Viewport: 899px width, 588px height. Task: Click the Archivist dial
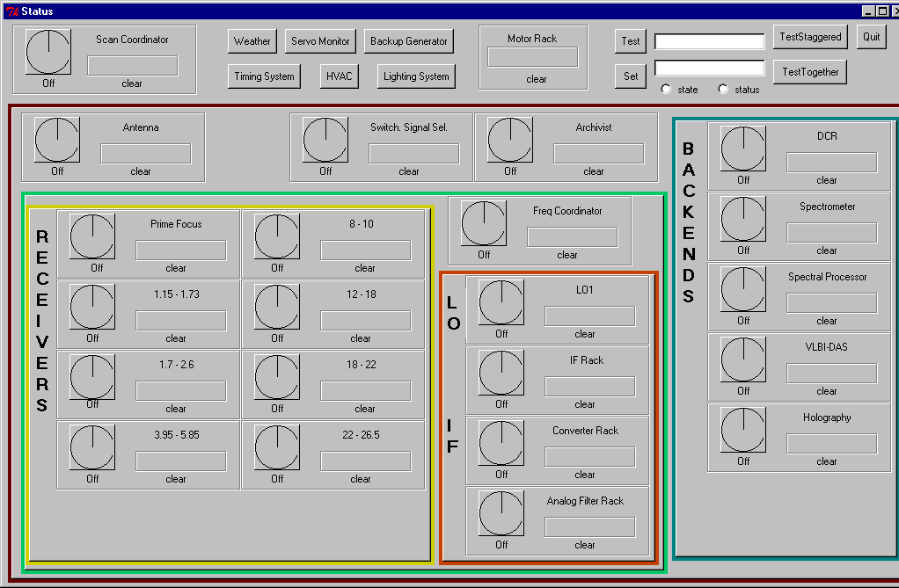tap(510, 139)
